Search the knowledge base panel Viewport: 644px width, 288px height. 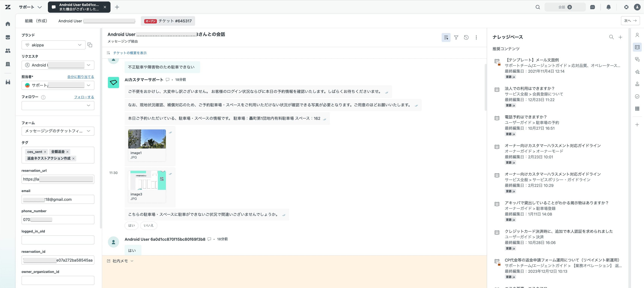click(x=611, y=37)
